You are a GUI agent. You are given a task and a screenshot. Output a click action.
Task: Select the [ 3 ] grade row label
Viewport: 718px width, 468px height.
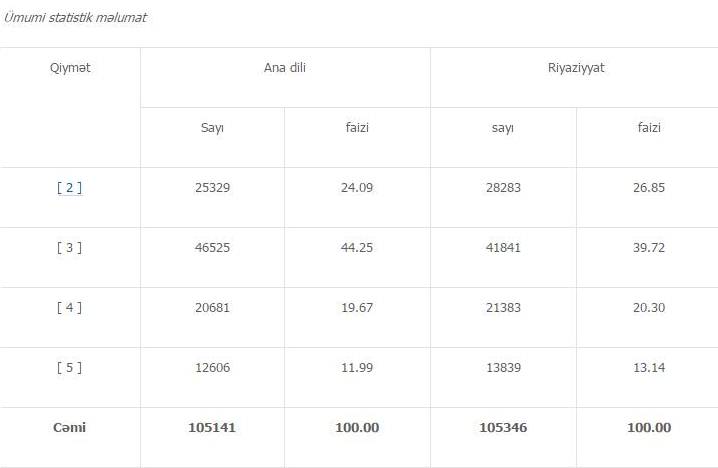pyautogui.click(x=70, y=248)
